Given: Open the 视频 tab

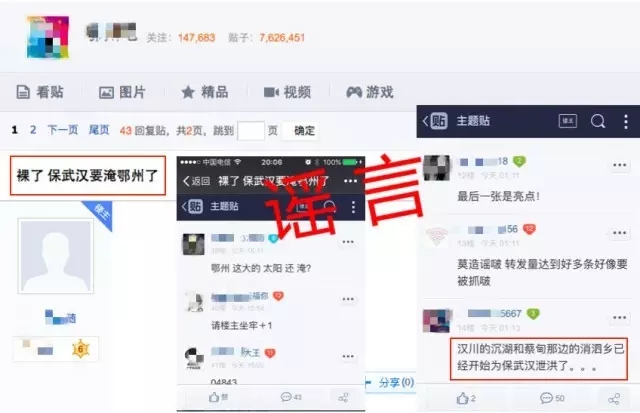Looking at the screenshot, I should [x=287, y=92].
